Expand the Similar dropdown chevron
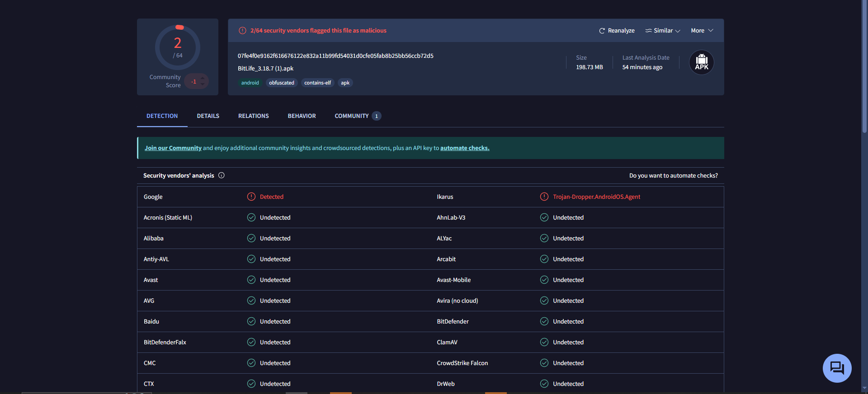Screen dimensions: 868x394 (x=678, y=31)
